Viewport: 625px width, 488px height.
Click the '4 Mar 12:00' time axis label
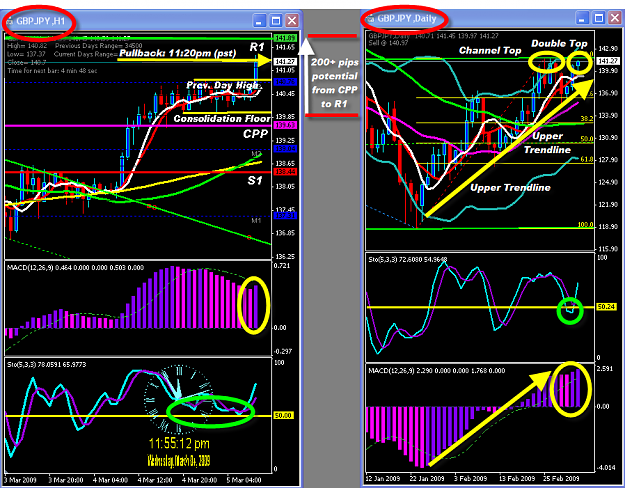[x=155, y=480]
